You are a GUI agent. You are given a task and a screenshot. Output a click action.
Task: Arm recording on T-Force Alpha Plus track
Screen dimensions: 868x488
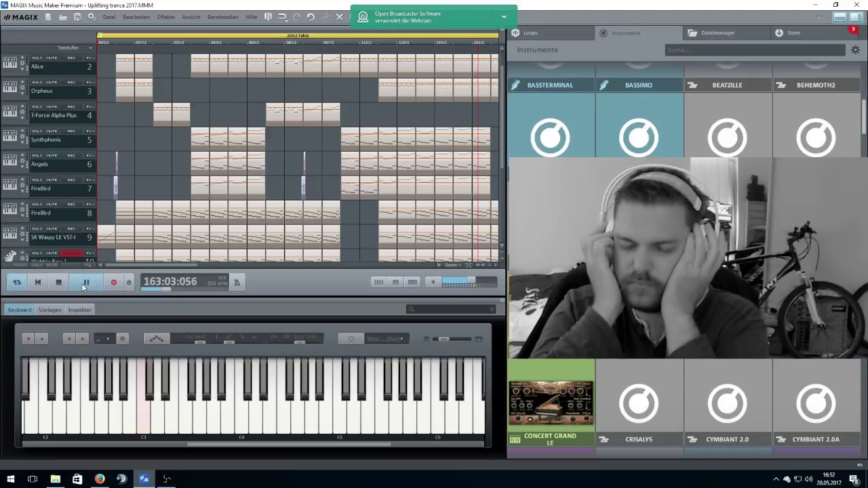click(x=71, y=107)
